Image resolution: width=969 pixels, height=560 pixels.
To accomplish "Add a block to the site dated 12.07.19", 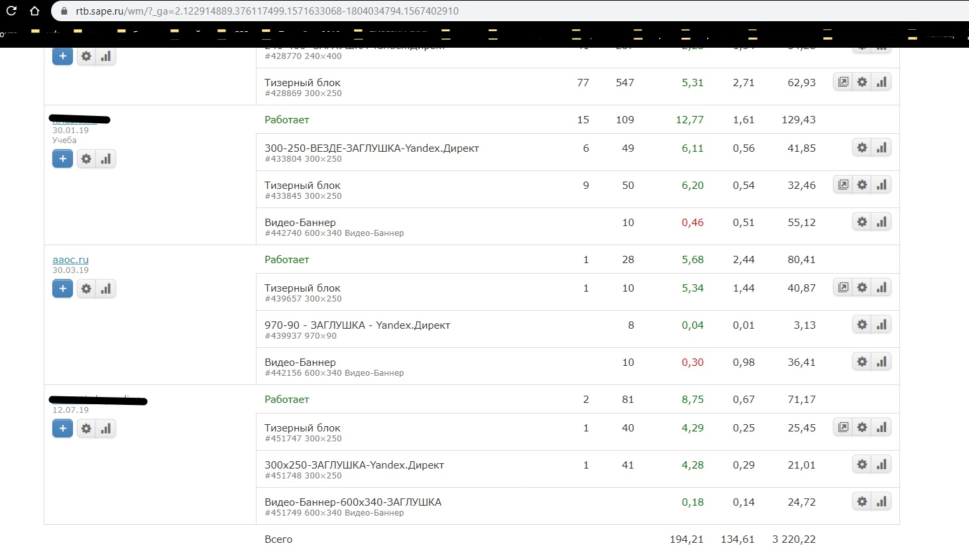I will point(62,428).
